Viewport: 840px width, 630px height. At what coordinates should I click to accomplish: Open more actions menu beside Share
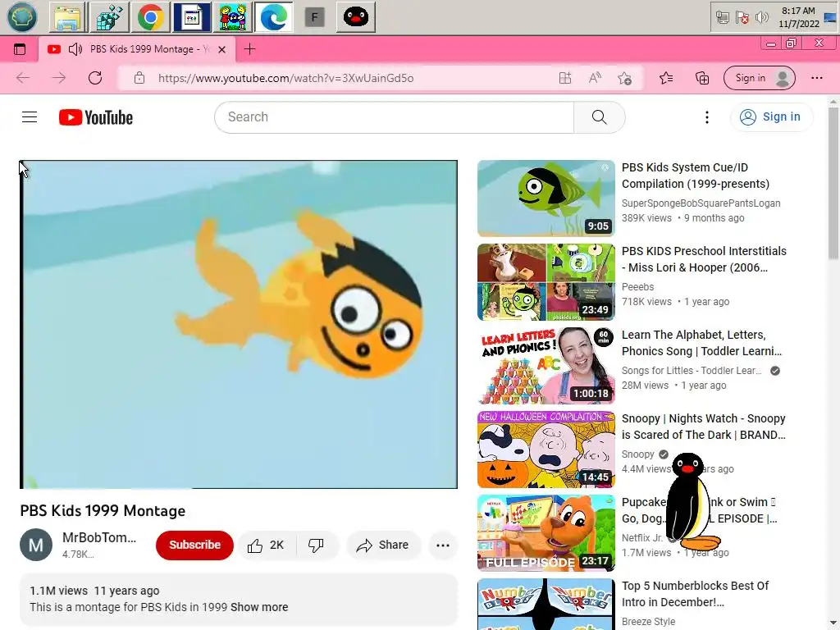(442, 546)
